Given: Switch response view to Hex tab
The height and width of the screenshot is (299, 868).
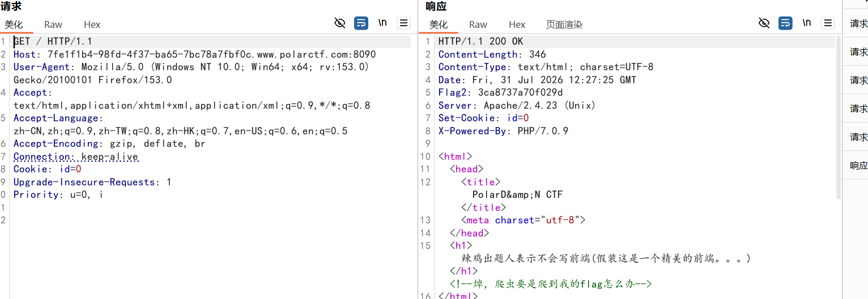Looking at the screenshot, I should click(517, 24).
